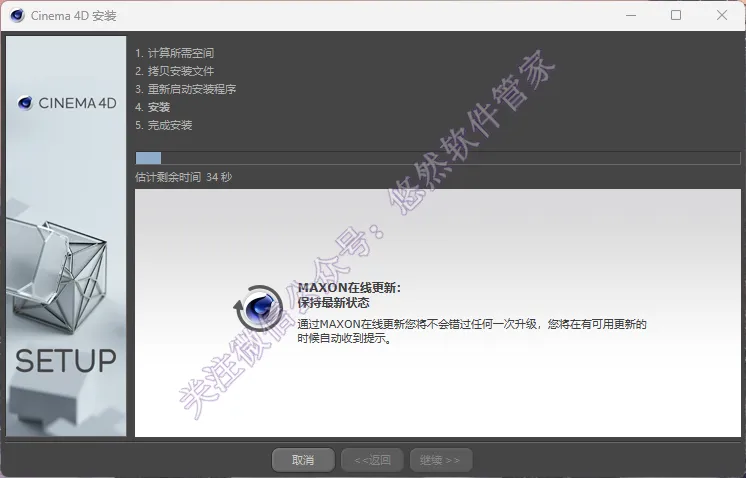Click the Cinema 4D title bar icon
This screenshot has height=478, width=746.
(17, 16)
